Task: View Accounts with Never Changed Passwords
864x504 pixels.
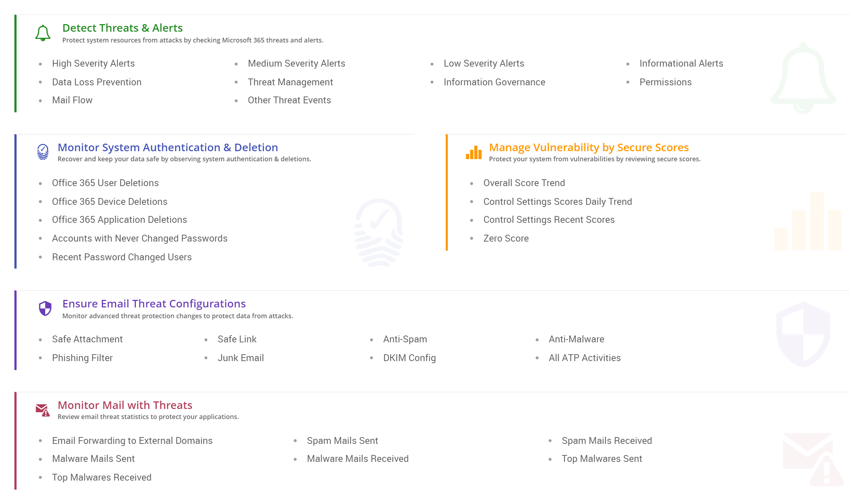Action: (140, 238)
